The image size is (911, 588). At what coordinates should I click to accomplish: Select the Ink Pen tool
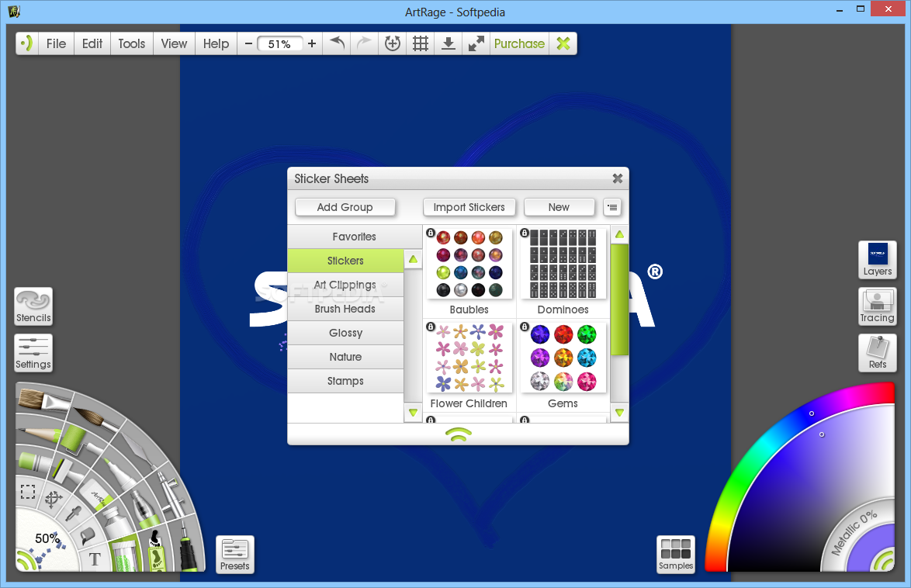click(188, 546)
